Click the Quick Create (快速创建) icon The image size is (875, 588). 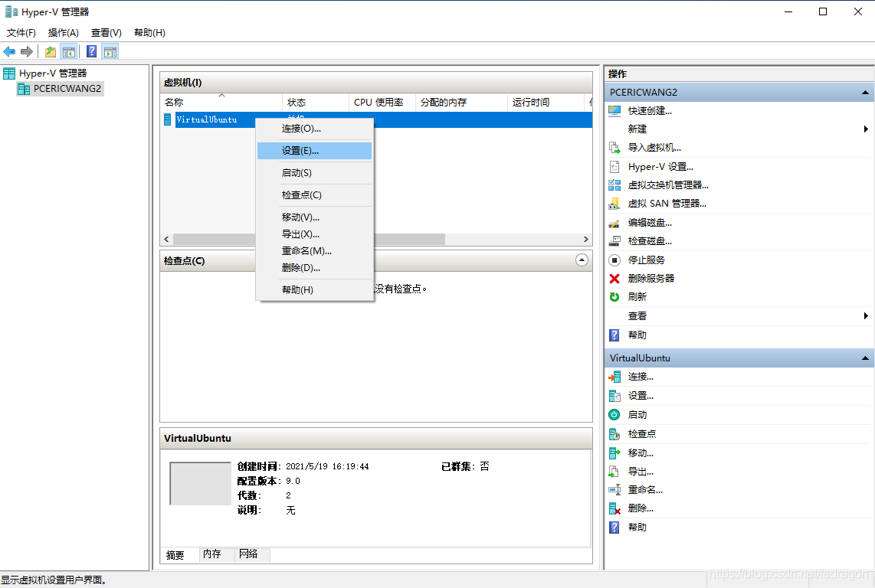click(x=614, y=111)
